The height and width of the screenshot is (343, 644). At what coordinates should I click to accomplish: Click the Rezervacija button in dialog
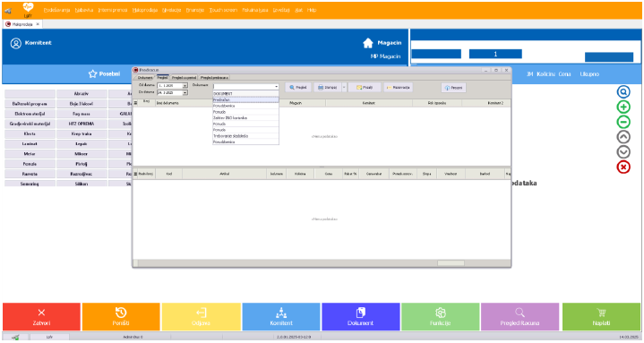pyautogui.click(x=398, y=88)
